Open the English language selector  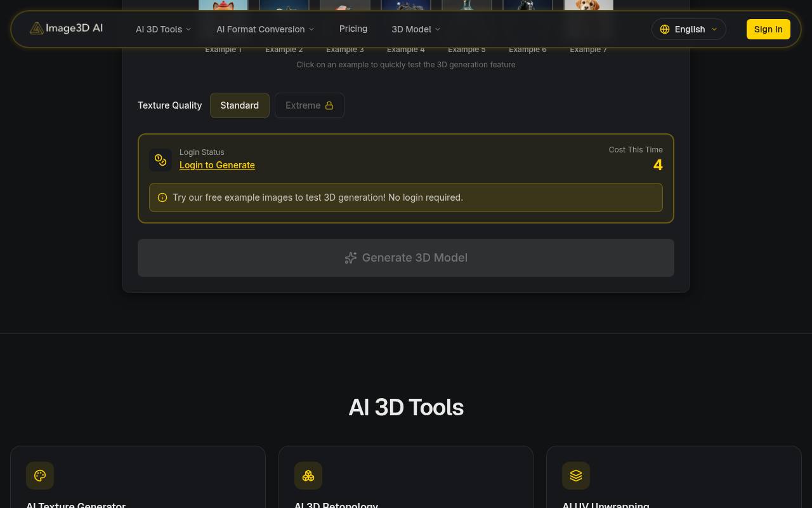(689, 29)
